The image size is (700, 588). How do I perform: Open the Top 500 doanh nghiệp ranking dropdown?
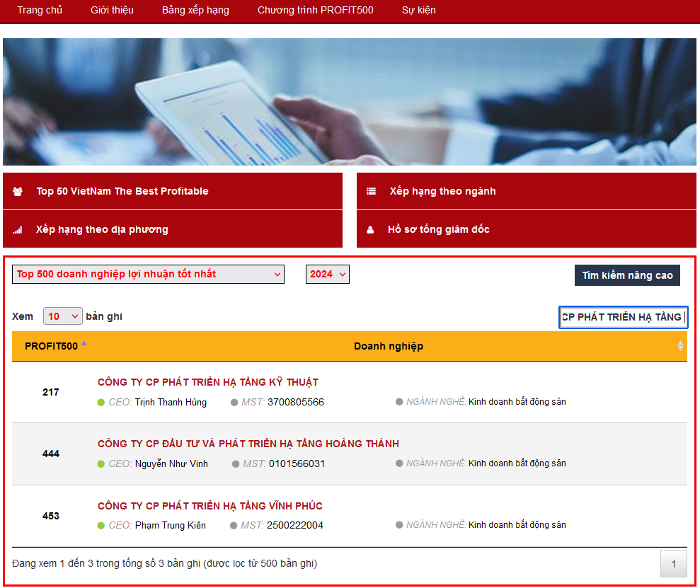click(x=148, y=275)
